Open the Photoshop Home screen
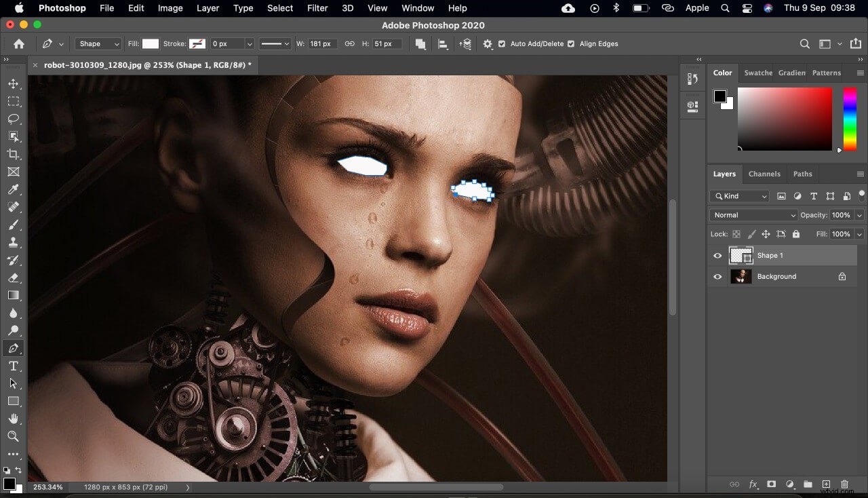The height and width of the screenshot is (498, 868). click(x=18, y=43)
